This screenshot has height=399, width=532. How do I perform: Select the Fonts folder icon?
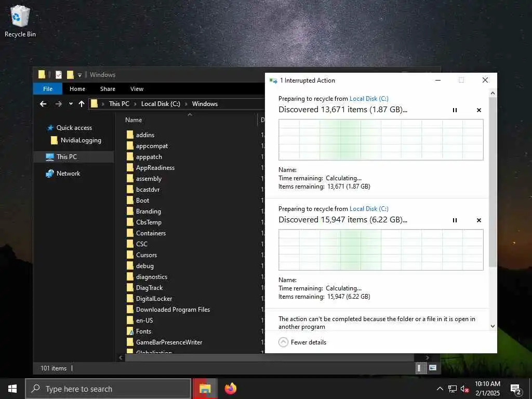click(130, 331)
